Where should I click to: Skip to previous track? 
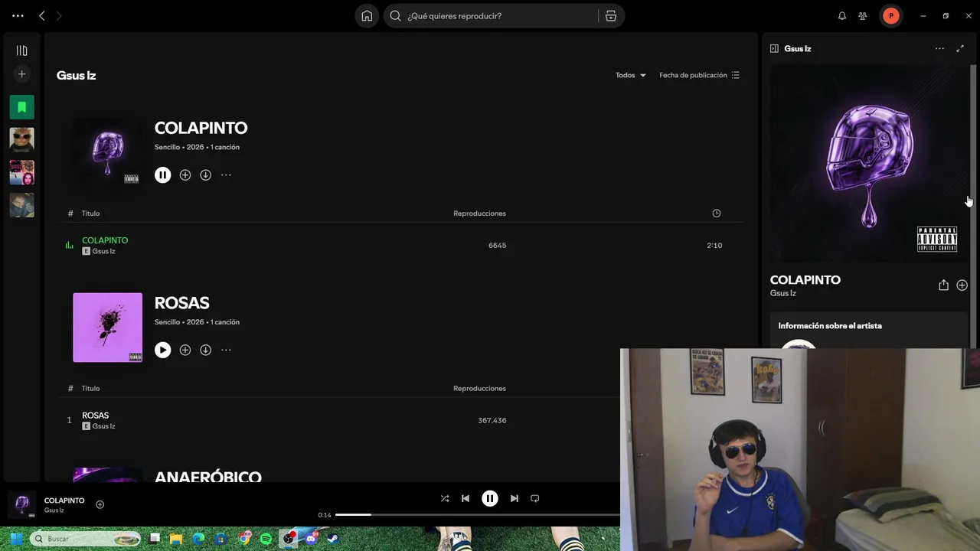point(465,498)
